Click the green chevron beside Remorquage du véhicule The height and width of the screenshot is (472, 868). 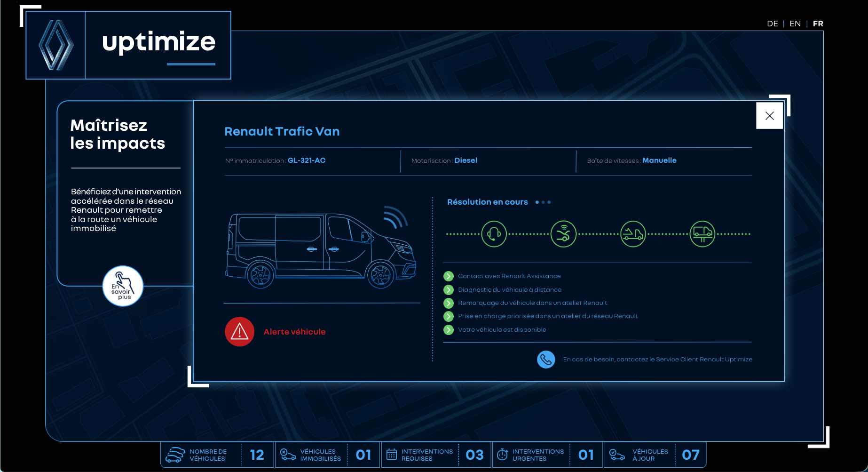point(449,303)
